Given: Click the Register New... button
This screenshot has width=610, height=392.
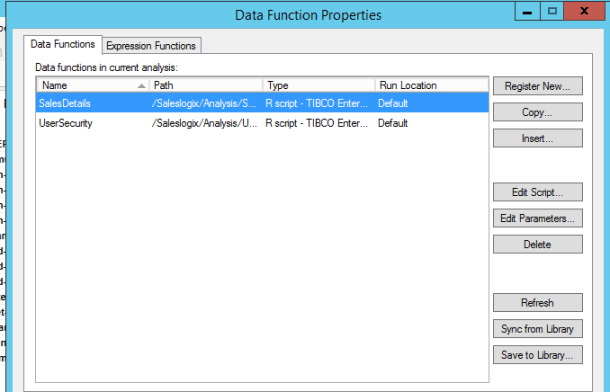Looking at the screenshot, I should coord(538,86).
